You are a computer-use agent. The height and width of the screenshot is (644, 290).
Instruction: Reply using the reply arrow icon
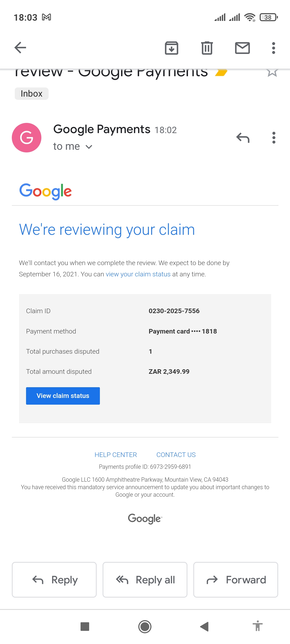[243, 138]
